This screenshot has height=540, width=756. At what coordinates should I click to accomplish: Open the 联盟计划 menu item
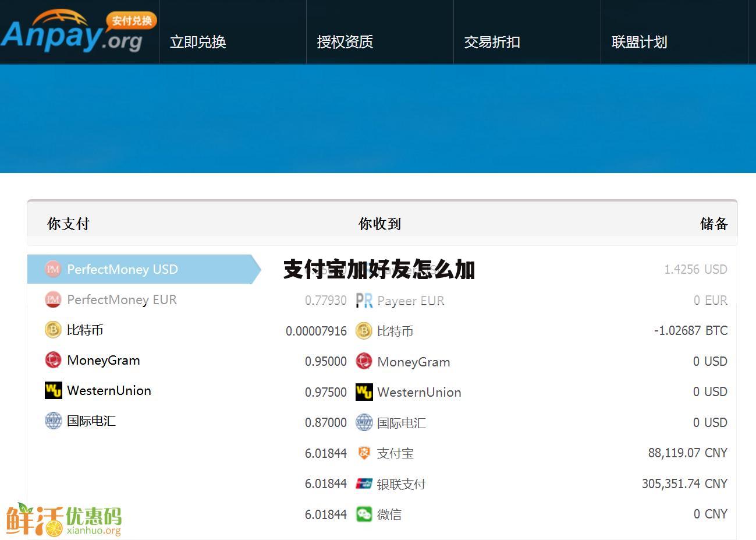[640, 42]
